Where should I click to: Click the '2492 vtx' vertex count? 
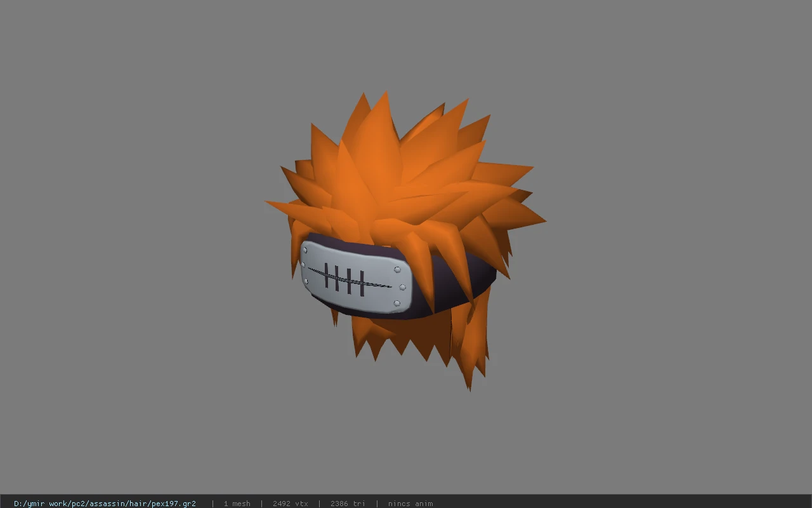point(290,504)
